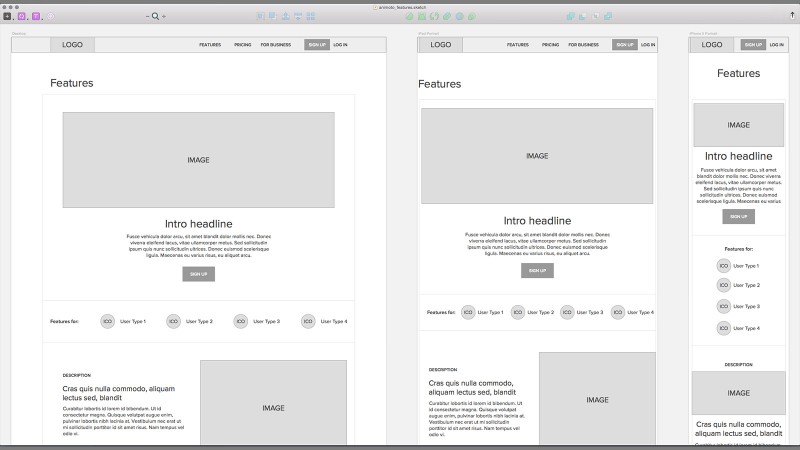Click the first blue arrange toolbar icon
The height and width of the screenshot is (450, 800).
pos(261,16)
